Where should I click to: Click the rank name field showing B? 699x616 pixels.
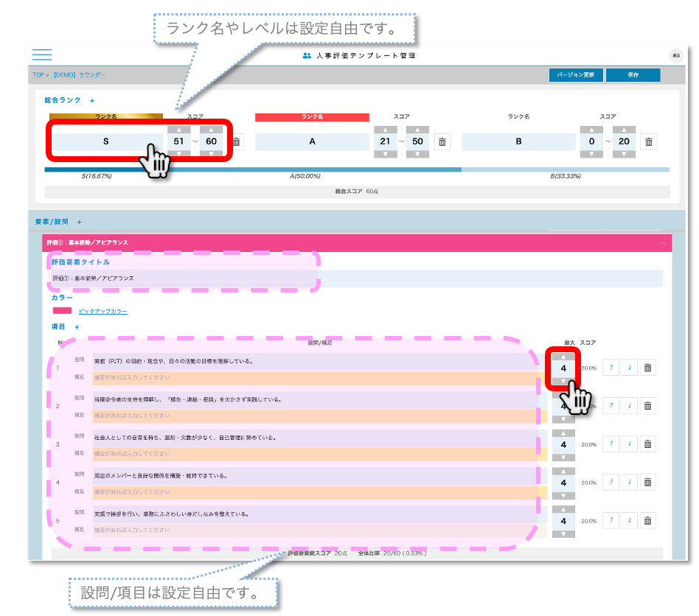click(518, 141)
